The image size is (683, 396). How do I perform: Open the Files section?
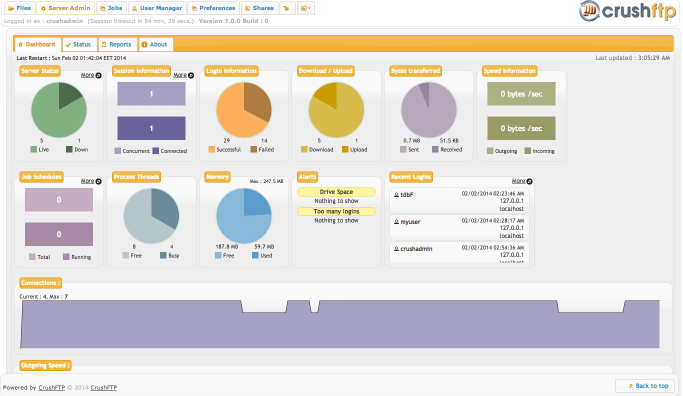[20, 8]
